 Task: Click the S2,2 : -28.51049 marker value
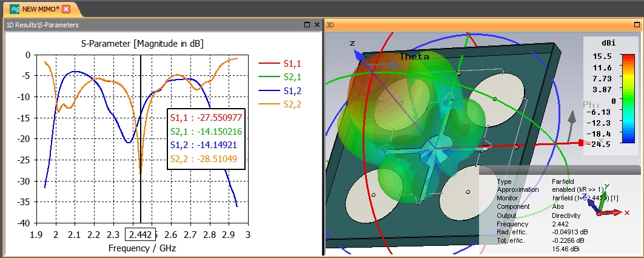coord(204,159)
